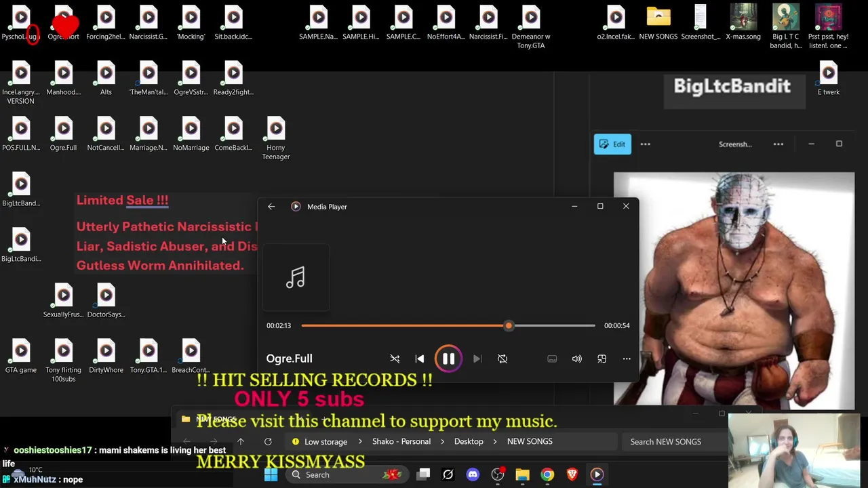Select the Big L T C bandid file
868x488 pixels.
coord(786,27)
